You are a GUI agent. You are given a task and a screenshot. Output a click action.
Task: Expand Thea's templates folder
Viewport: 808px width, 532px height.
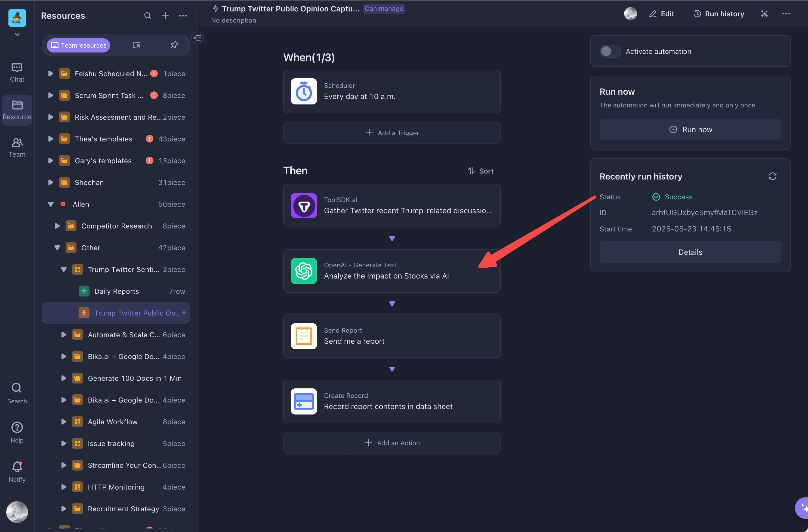pos(51,139)
